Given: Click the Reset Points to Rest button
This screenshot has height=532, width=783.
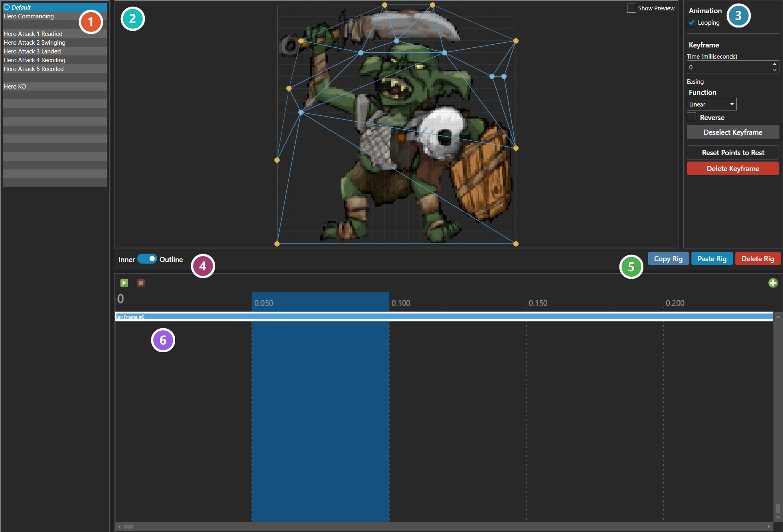Looking at the screenshot, I should (733, 152).
